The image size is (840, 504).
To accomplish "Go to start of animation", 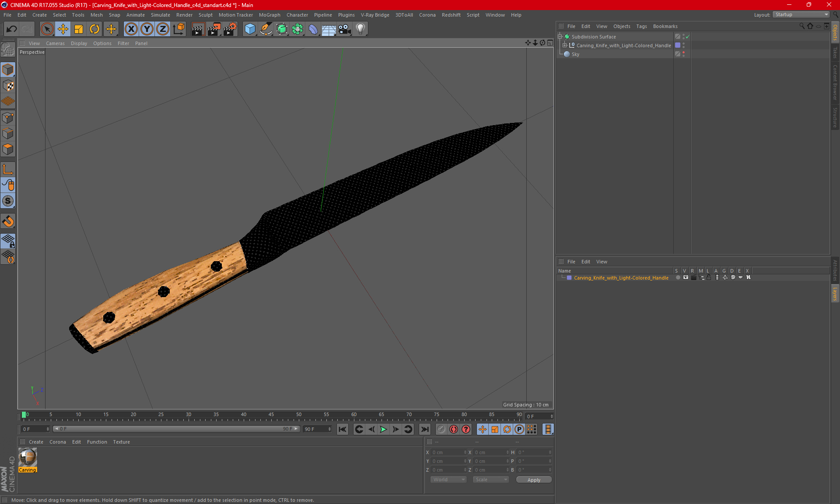I will point(342,429).
